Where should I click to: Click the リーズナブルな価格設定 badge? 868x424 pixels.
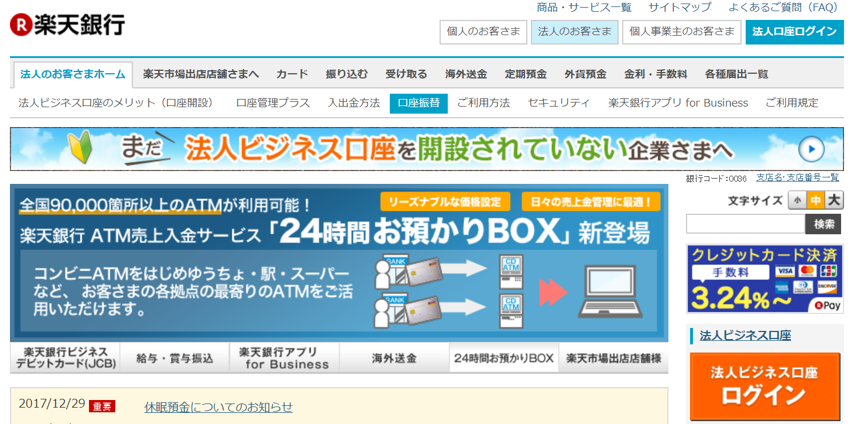(x=445, y=202)
